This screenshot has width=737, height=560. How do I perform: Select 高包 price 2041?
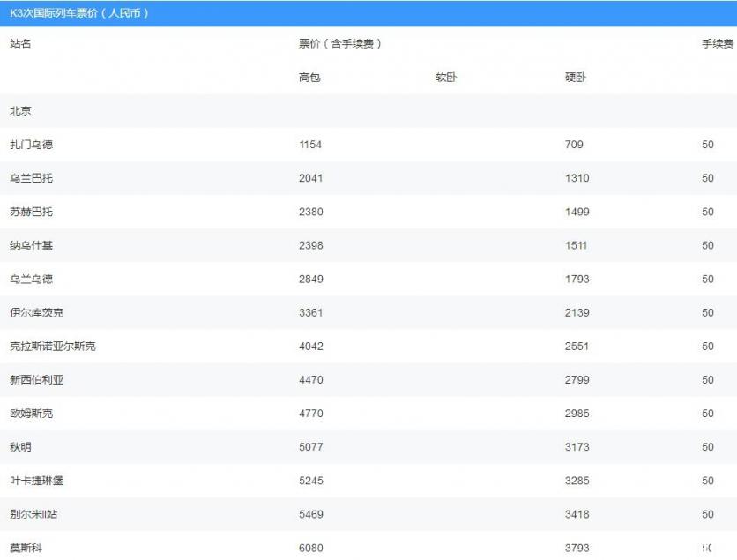point(310,178)
